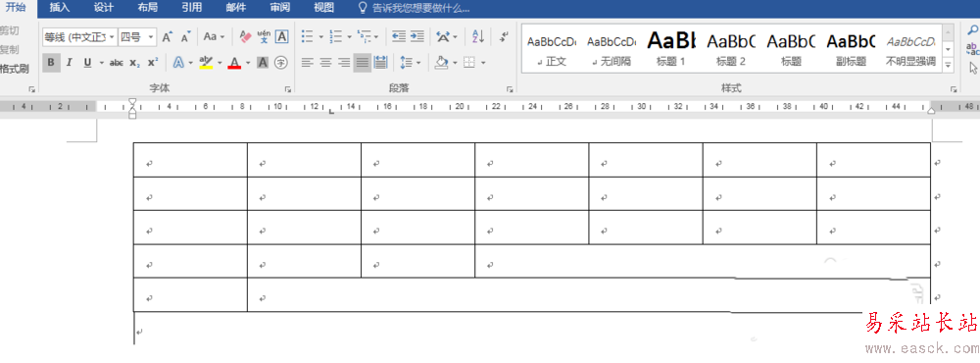Click the Grow Font (larger A) icon
This screenshot has width=980, height=363.
coord(167,37)
